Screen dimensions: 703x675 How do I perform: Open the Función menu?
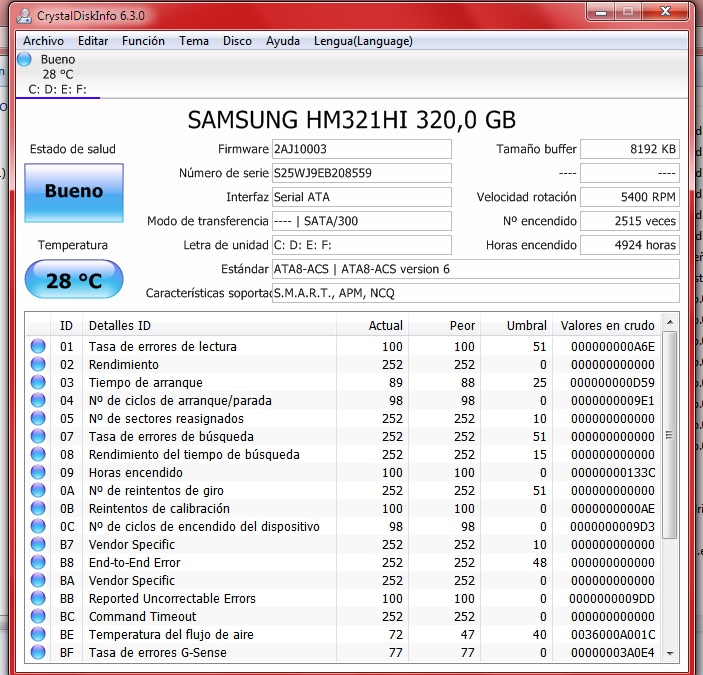[143, 41]
